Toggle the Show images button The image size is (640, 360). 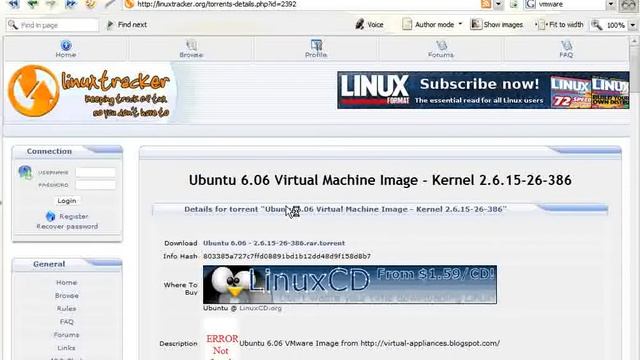497,24
